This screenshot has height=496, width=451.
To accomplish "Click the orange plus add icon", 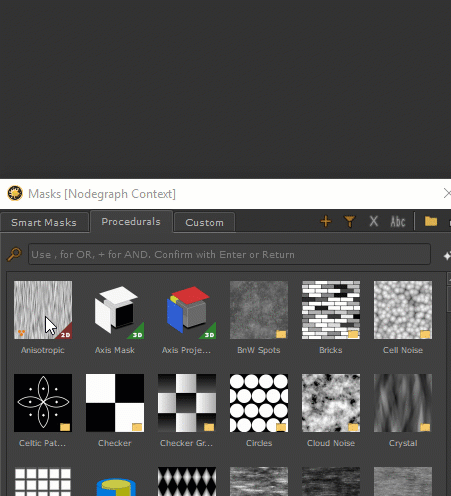I will click(326, 222).
